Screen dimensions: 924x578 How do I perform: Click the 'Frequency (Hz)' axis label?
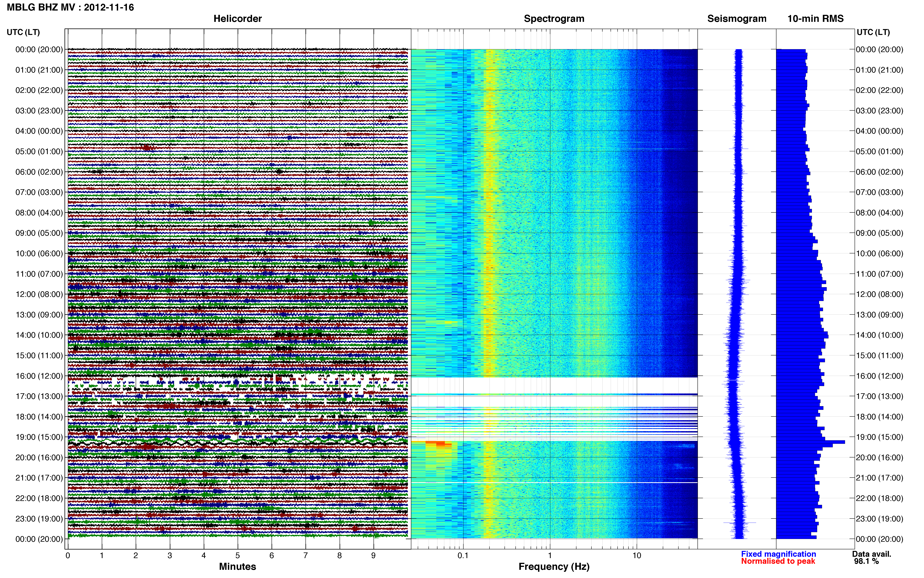click(554, 566)
